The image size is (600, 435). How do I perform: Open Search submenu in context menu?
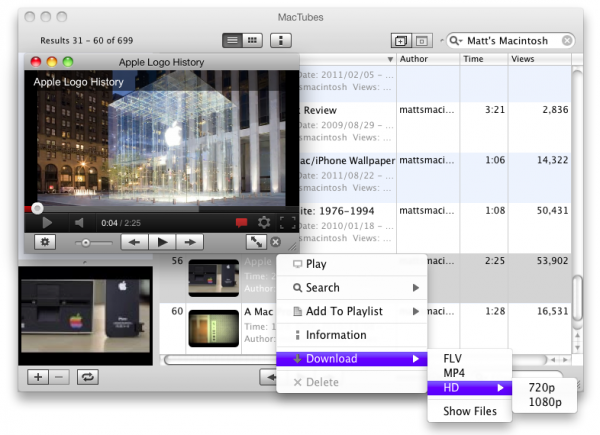pos(351,288)
